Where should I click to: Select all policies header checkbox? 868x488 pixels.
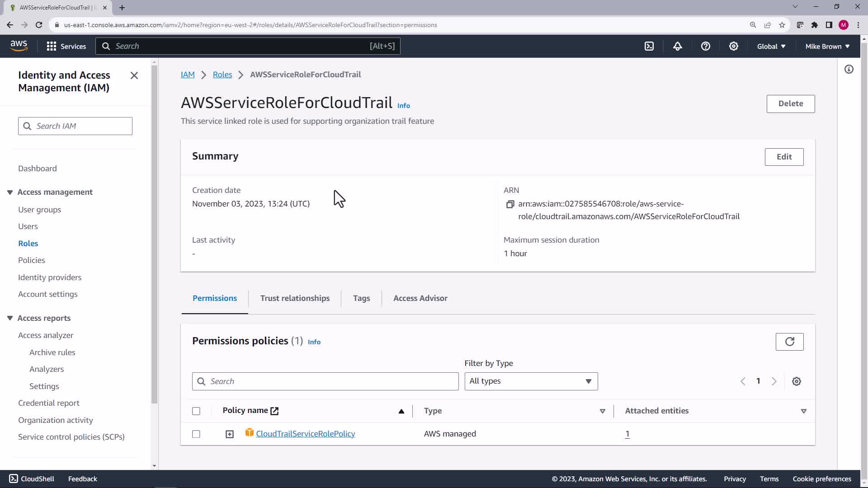(196, 411)
